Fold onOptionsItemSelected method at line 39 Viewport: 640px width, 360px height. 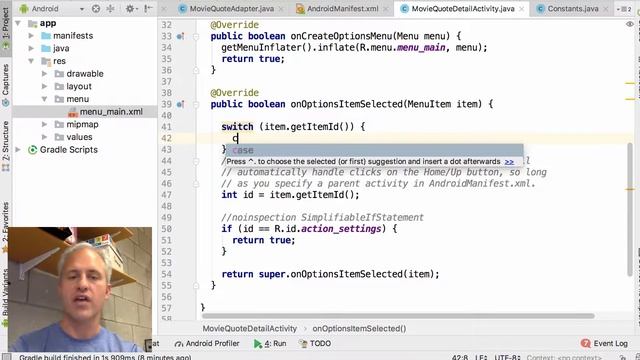pos(196,104)
